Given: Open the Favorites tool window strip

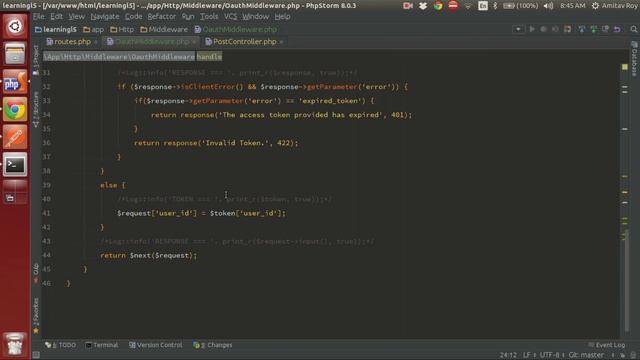Looking at the screenshot, I should click(36, 316).
